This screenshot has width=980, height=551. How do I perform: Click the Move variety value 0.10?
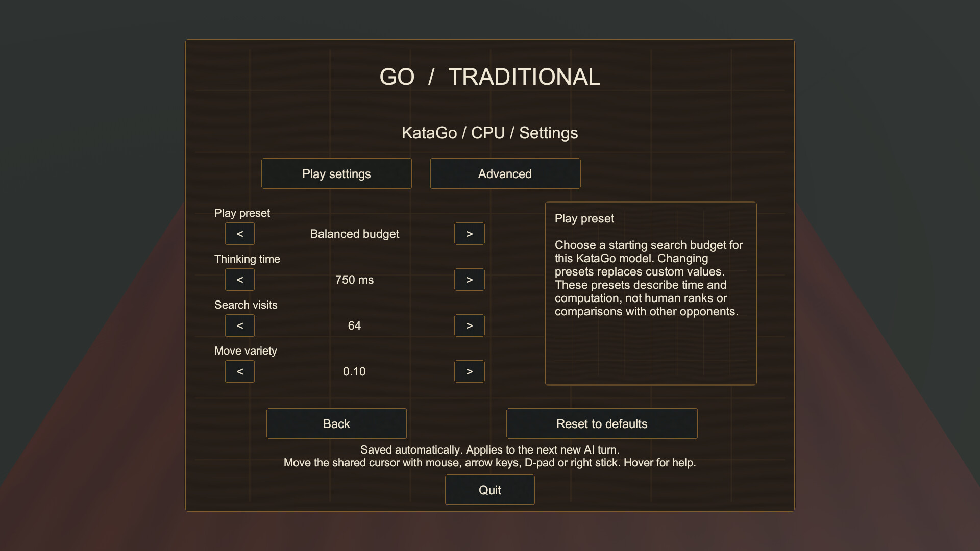point(355,371)
